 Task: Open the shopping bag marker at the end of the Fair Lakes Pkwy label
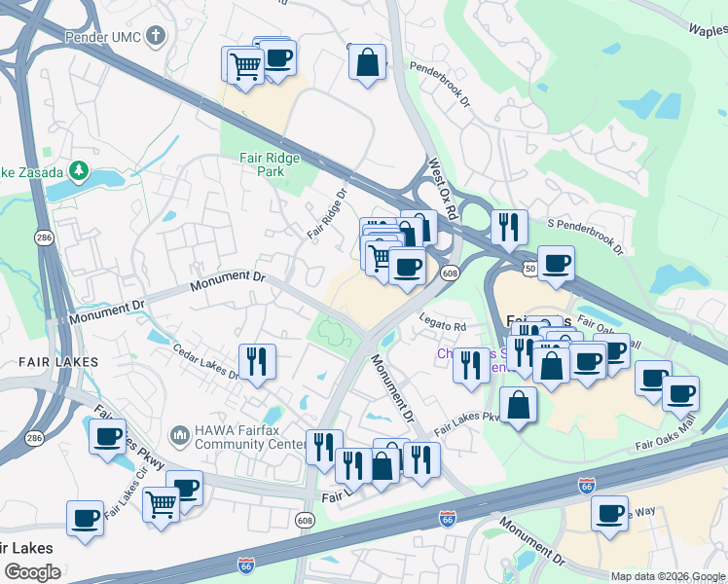(518, 405)
